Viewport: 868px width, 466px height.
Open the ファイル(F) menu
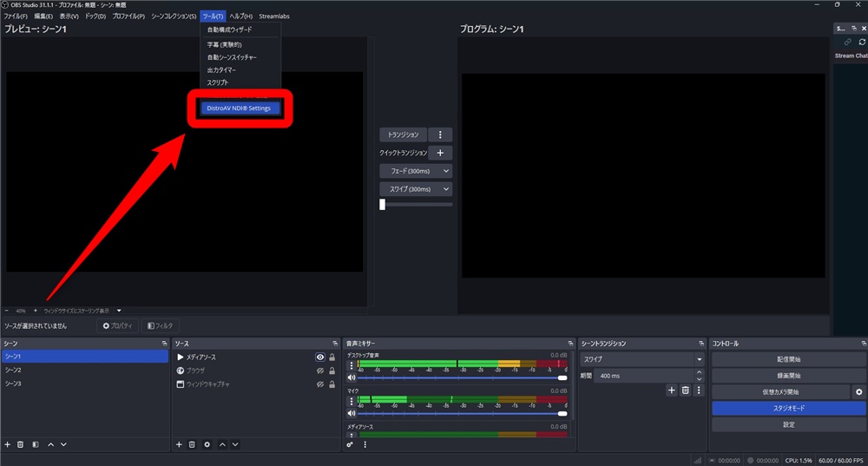point(16,16)
